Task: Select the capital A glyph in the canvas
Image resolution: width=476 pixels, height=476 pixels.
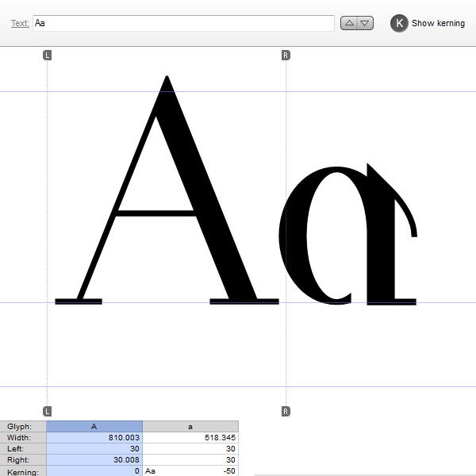Action: (x=167, y=198)
